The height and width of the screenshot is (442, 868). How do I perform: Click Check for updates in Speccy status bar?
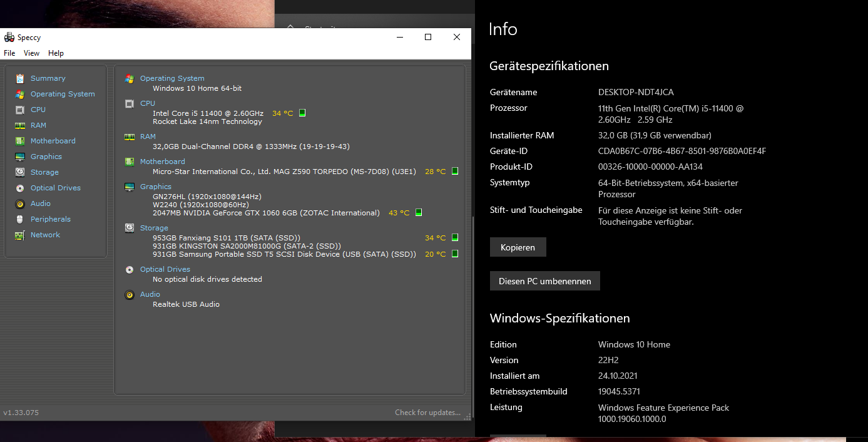pos(427,413)
